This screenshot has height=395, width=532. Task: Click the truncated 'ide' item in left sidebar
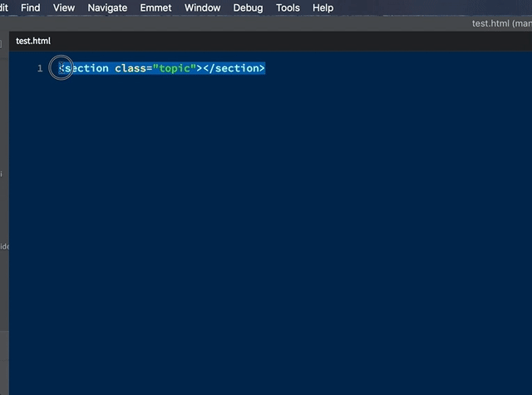tap(3, 246)
